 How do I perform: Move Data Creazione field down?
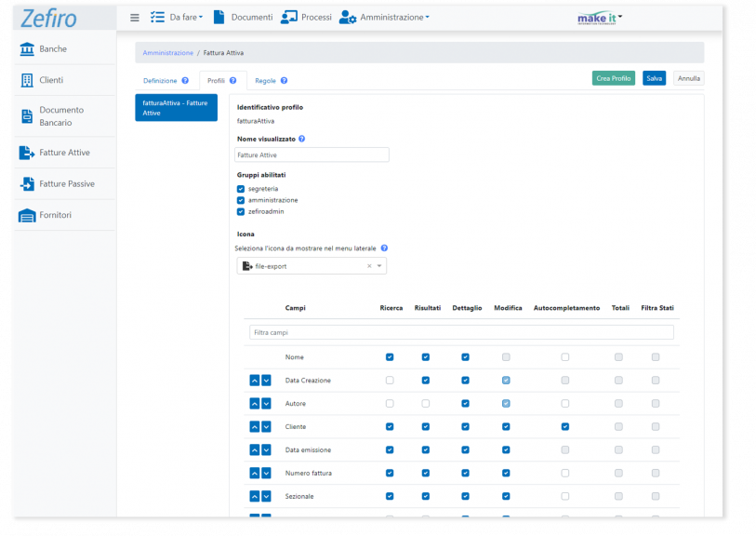[266, 381]
